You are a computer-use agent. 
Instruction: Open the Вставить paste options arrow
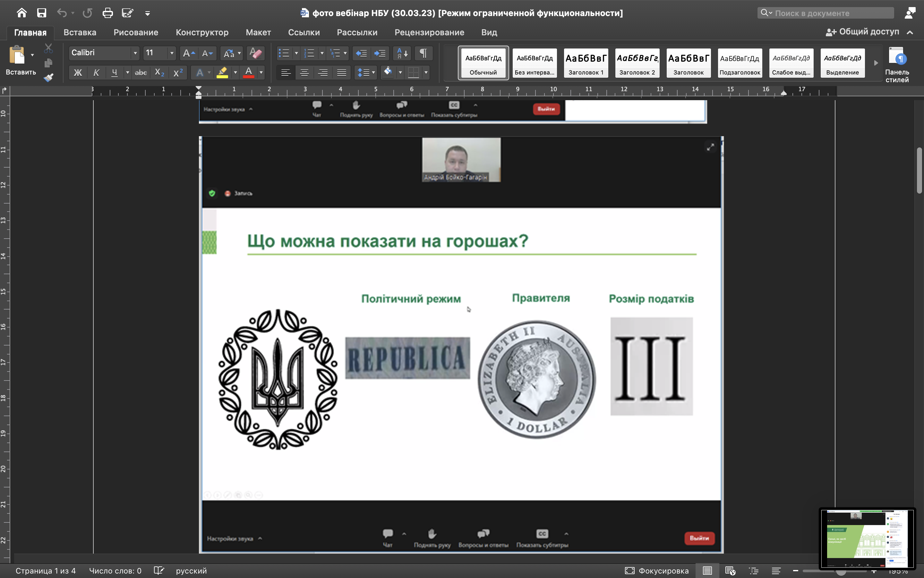point(32,55)
